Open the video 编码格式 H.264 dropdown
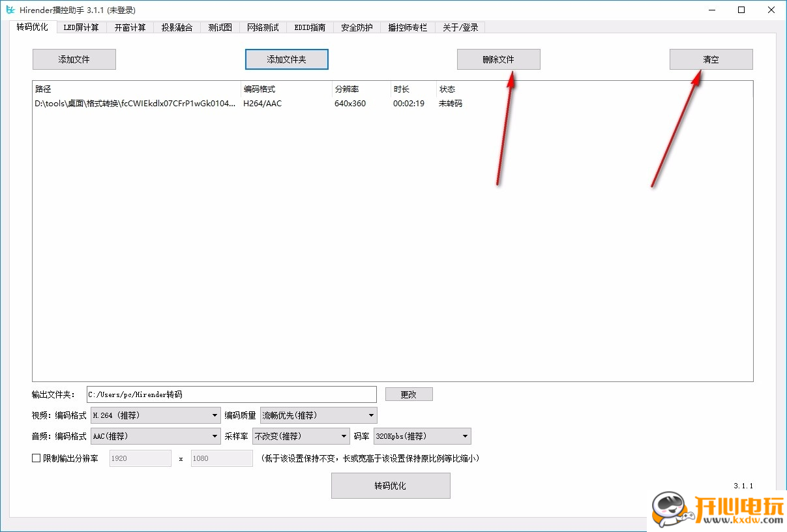 point(156,415)
